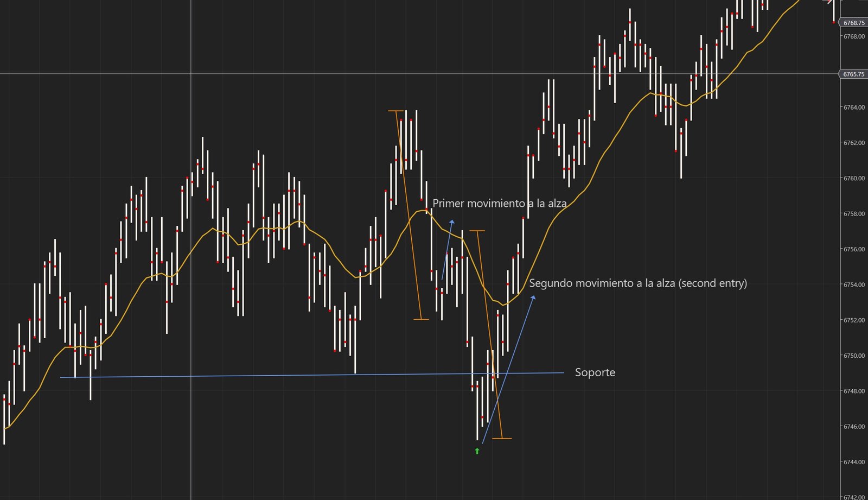Click the top cap of second orange measure line
Viewport: 868px width, 500px height.
point(477,231)
